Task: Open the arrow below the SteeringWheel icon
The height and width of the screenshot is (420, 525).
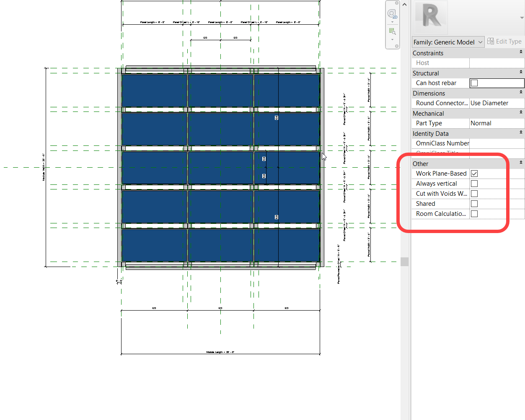Action: [x=392, y=22]
